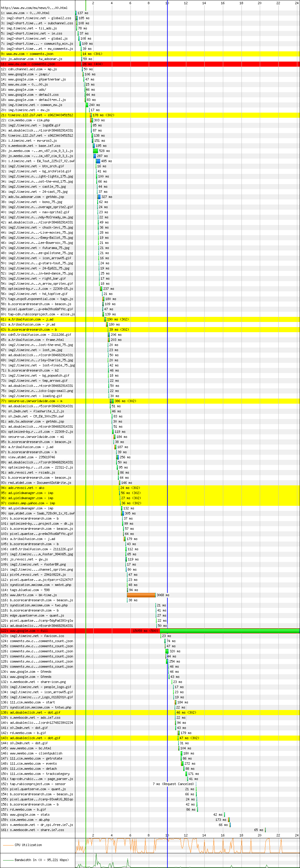Click row 99 'Saab_728x90_1x_V1.swf'

tap(150, 514)
